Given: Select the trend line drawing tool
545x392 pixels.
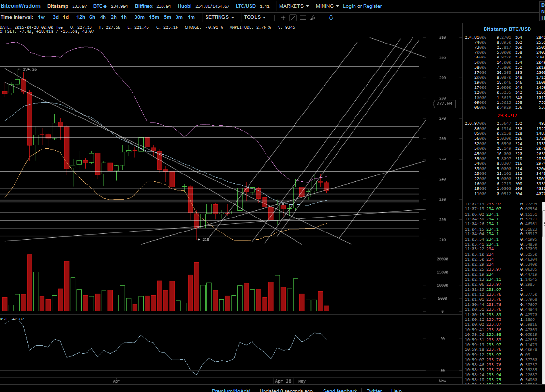Looking at the screenshot, I should 293,18.
